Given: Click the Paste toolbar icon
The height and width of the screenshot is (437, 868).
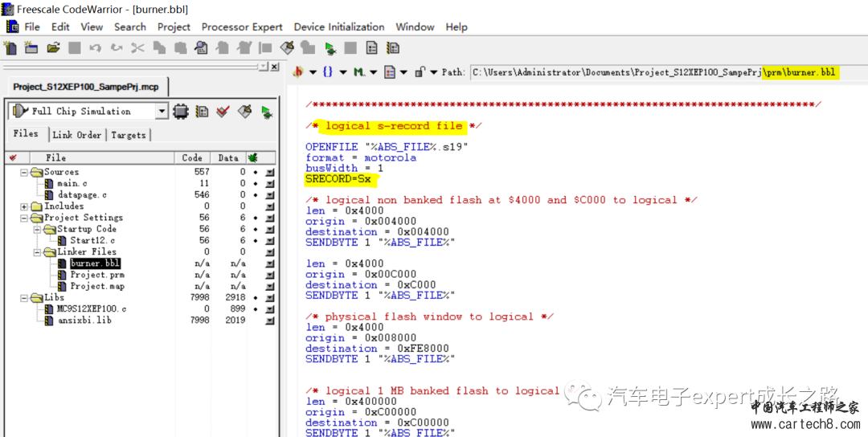Looking at the screenshot, I should coord(179,47).
